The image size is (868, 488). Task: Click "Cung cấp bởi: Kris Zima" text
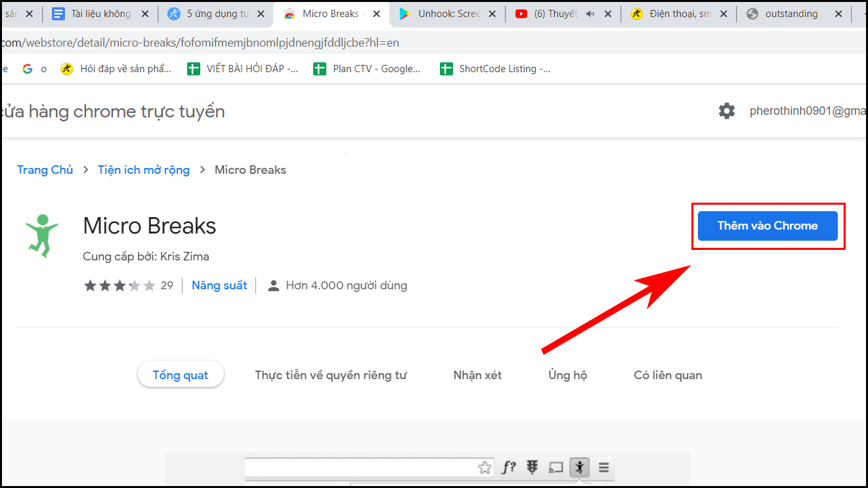(146, 256)
